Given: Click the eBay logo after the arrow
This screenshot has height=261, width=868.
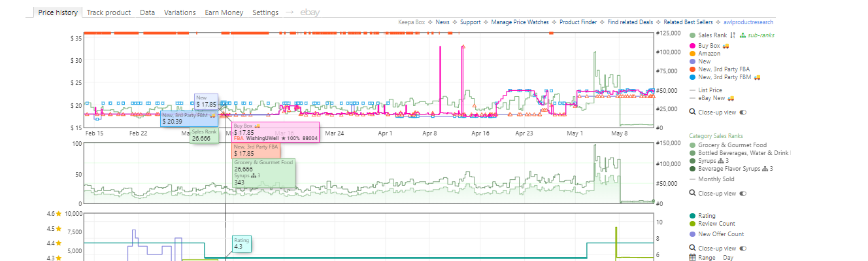Looking at the screenshot, I should tap(310, 12).
